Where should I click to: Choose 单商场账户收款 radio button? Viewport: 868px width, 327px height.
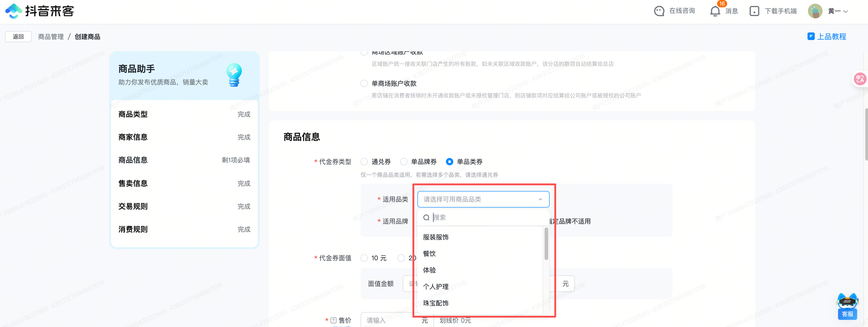click(x=364, y=83)
